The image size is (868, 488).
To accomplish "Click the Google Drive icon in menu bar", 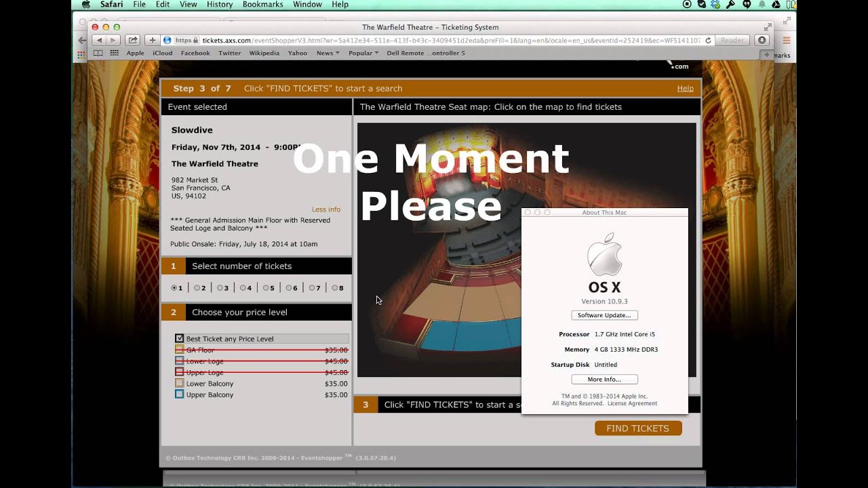I will coord(776,5).
